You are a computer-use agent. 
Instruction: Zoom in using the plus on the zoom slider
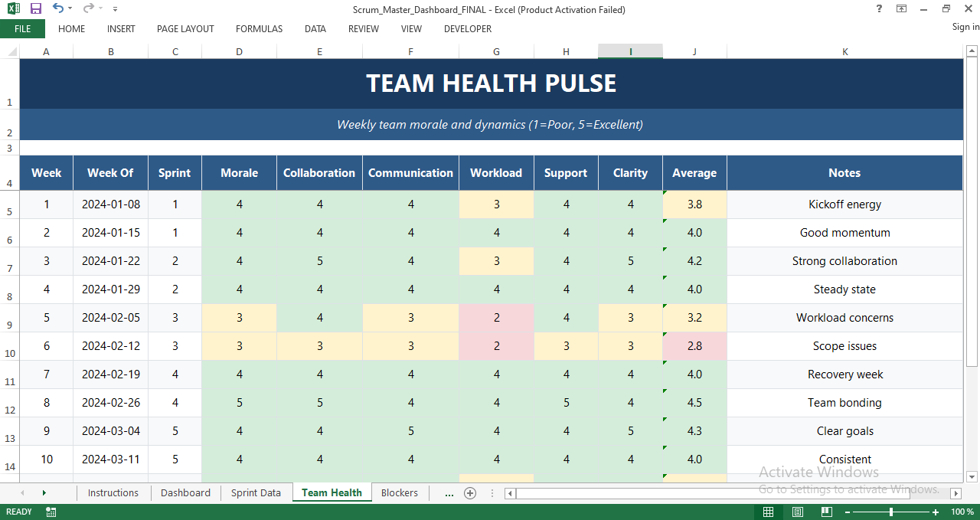(x=935, y=512)
